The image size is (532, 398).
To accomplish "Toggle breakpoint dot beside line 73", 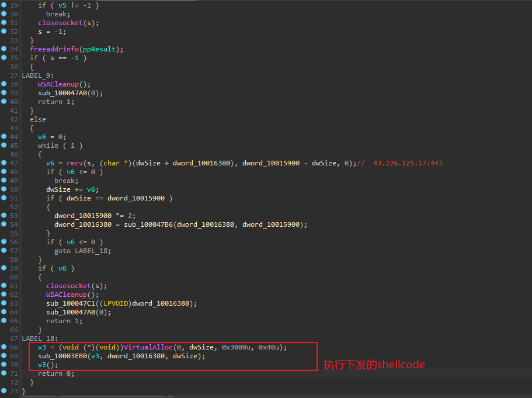I will pyautogui.click(x=4, y=390).
